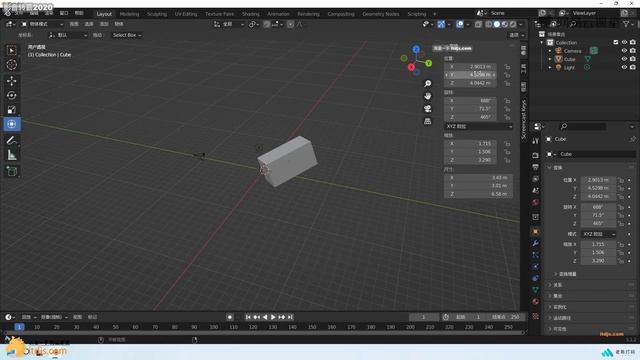Toggle auto keying record button
Image resolution: width=640 pixels, height=360 pixels.
[230, 317]
